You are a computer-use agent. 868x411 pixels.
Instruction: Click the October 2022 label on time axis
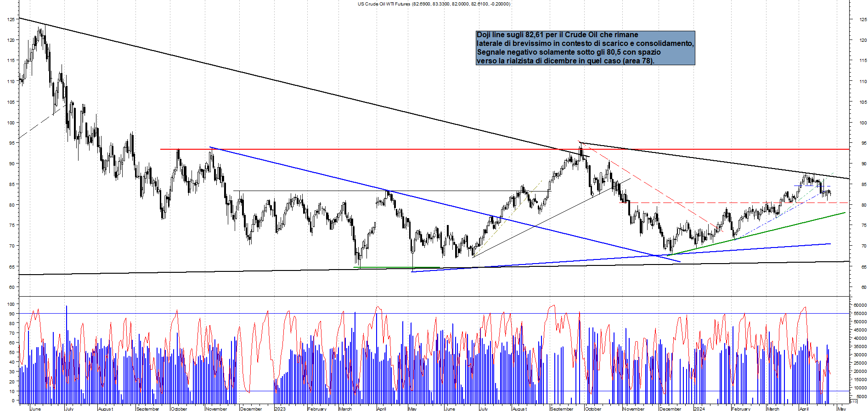pos(179,409)
